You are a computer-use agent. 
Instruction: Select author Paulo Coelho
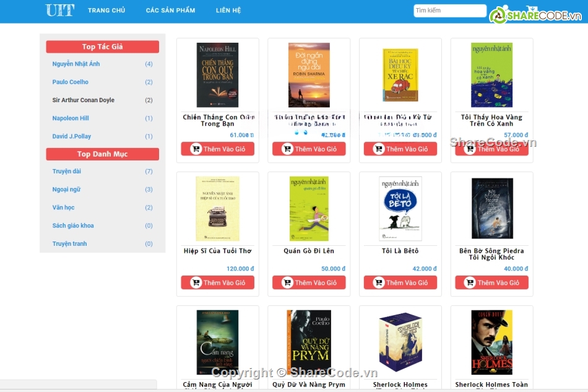tap(70, 82)
